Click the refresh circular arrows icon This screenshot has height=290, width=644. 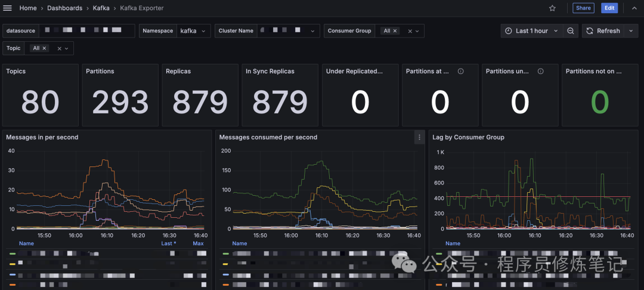[589, 31]
